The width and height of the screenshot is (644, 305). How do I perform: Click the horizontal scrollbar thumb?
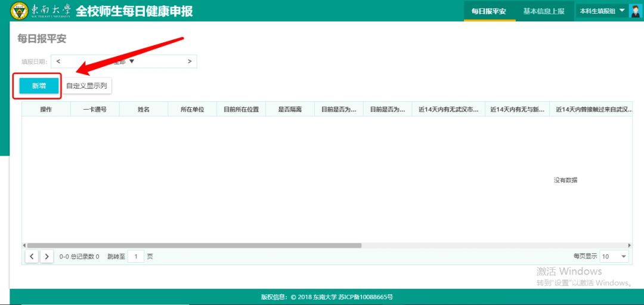pyautogui.click(x=194, y=245)
